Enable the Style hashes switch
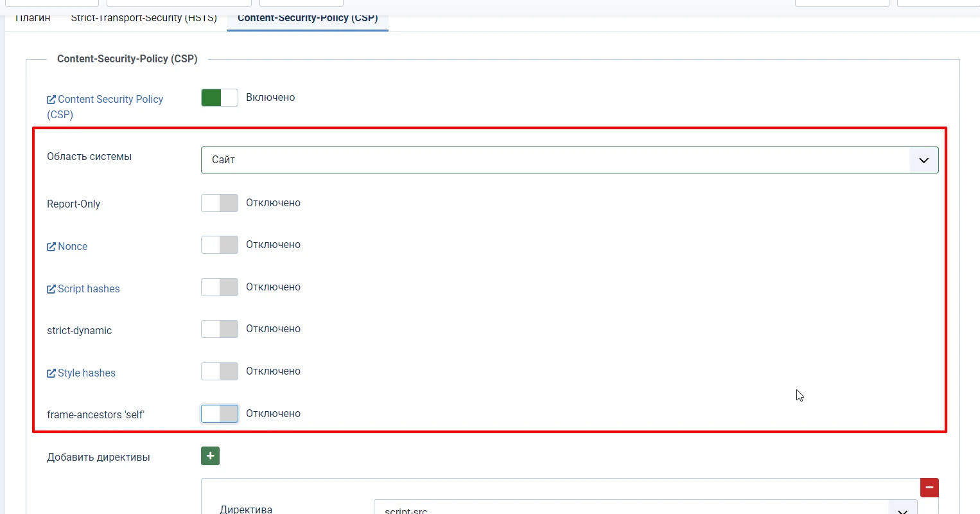The height and width of the screenshot is (514, 980). (x=220, y=371)
